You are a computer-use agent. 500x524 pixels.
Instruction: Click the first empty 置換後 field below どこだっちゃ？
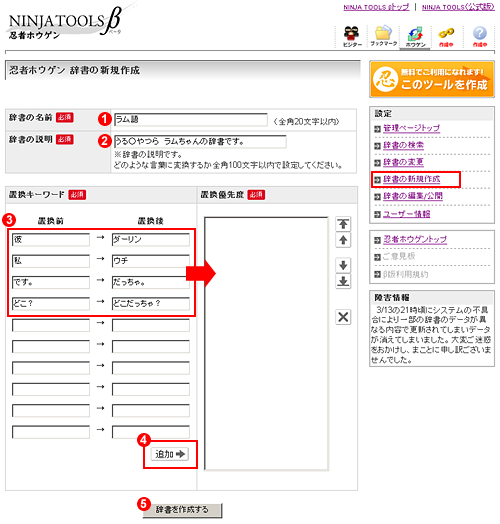pos(151,325)
